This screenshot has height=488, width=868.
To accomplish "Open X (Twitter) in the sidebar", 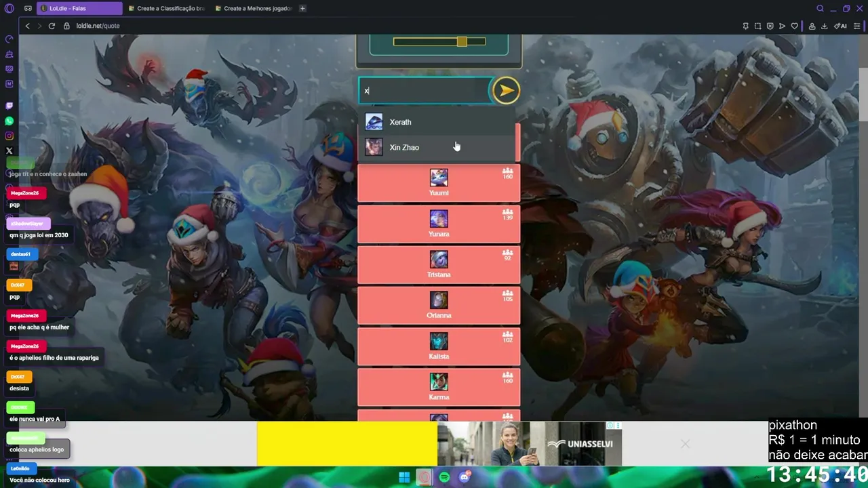I will tap(9, 150).
